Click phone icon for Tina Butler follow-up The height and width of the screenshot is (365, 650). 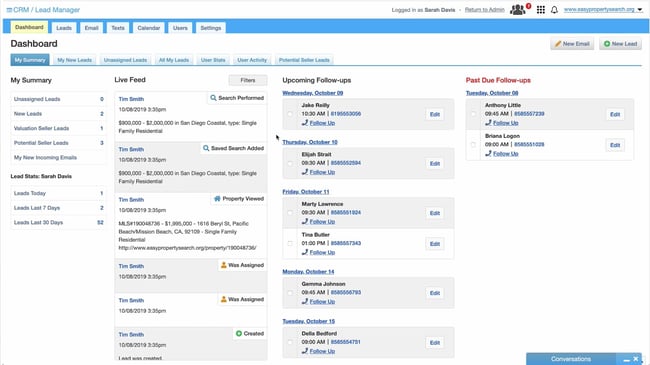click(305, 252)
